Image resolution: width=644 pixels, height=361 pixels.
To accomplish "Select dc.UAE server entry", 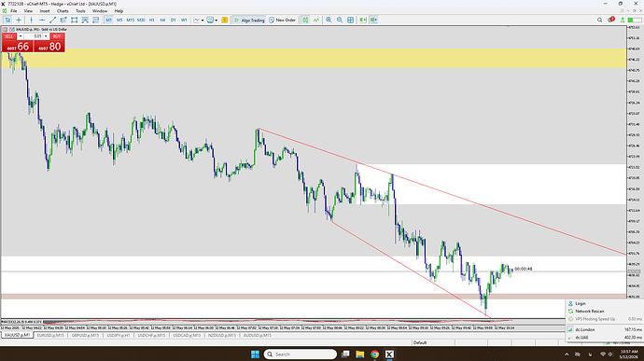I will click(x=604, y=337).
